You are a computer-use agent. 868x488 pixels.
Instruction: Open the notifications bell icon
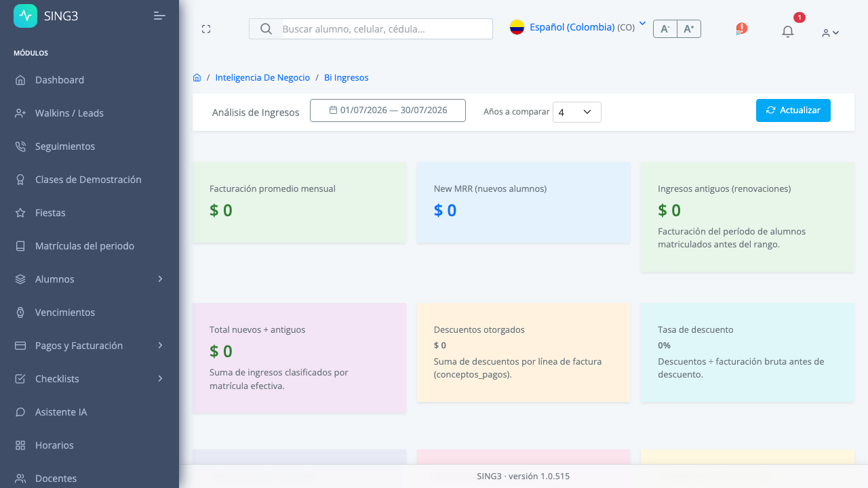(x=787, y=31)
